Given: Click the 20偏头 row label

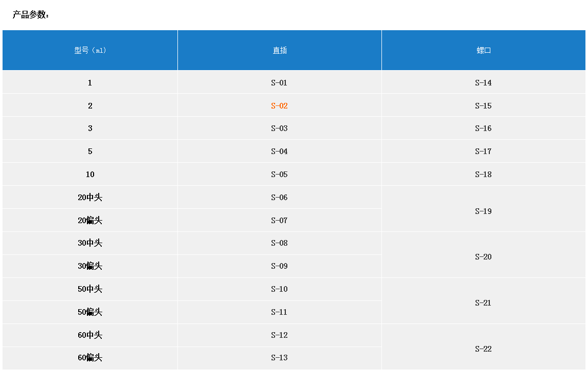Looking at the screenshot, I should click(x=90, y=221).
